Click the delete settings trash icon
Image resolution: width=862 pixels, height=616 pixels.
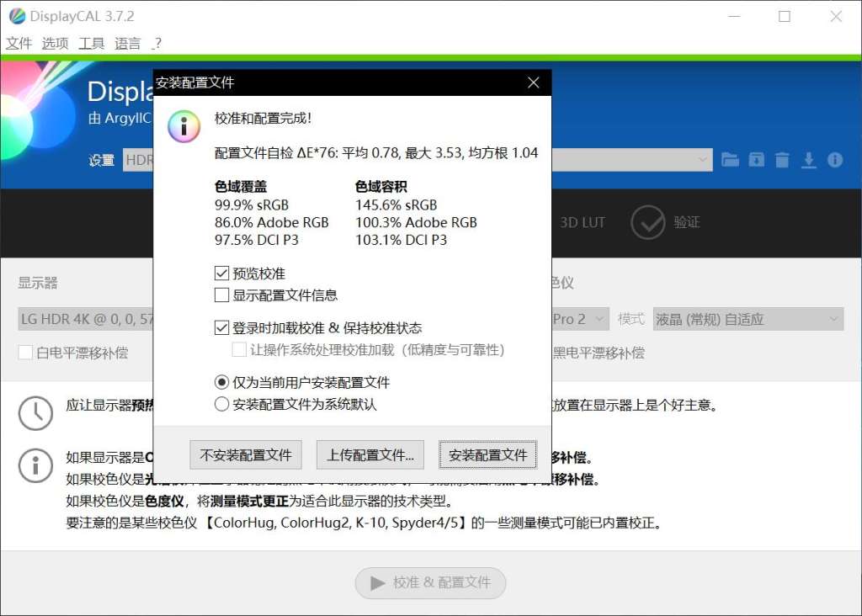[782, 160]
